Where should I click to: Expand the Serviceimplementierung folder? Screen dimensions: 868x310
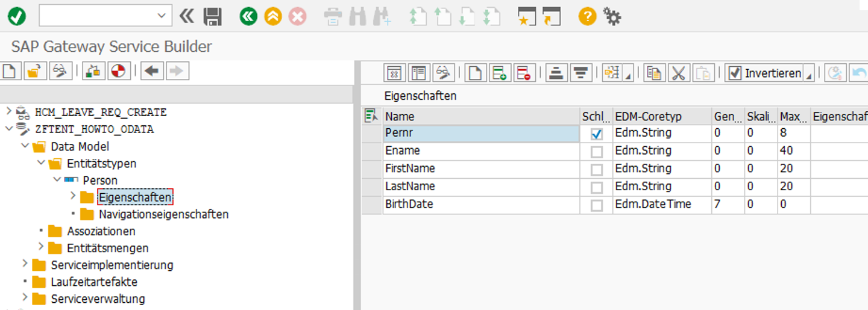click(x=25, y=264)
